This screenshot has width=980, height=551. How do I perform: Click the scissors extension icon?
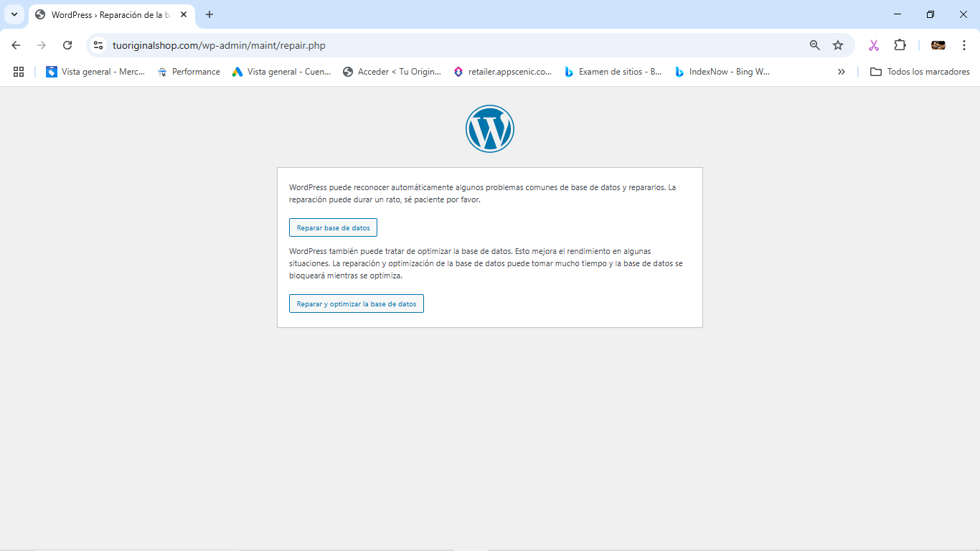873,45
